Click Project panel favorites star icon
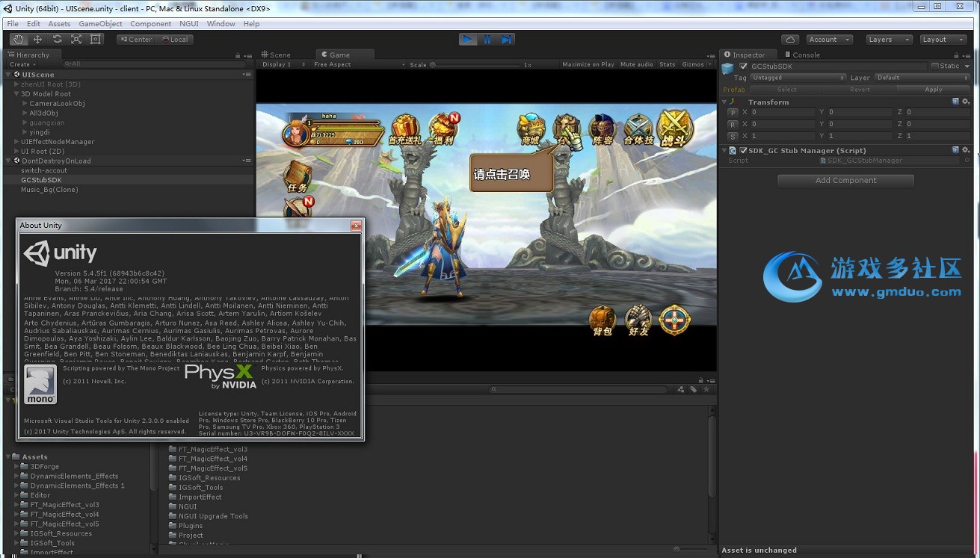This screenshot has width=980, height=558. pyautogui.click(x=706, y=389)
